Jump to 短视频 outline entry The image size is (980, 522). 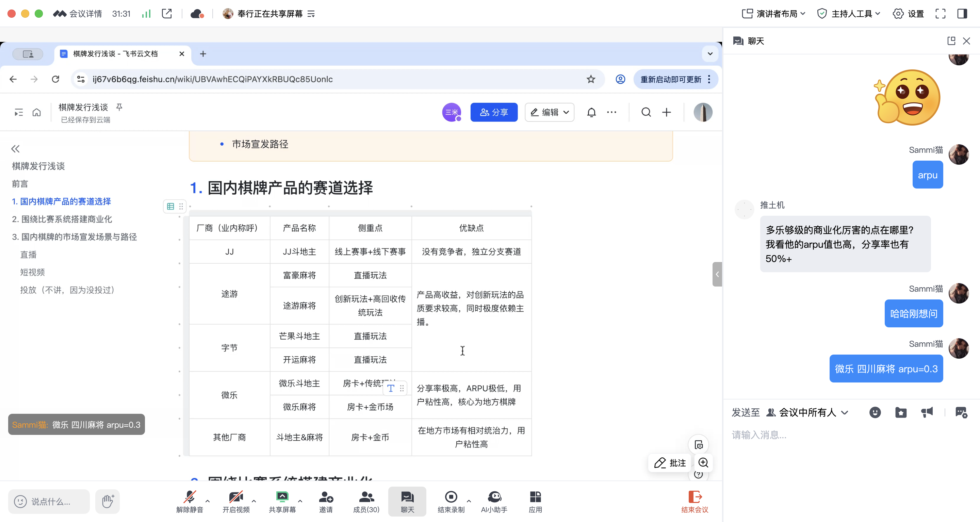click(32, 272)
